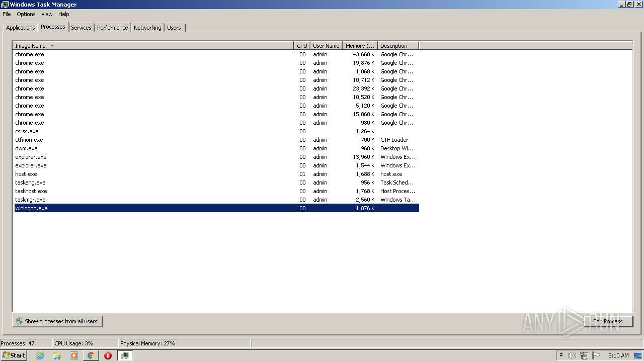Click the Task Manager taskbar button
This screenshot has width=644, height=362.
click(125, 355)
